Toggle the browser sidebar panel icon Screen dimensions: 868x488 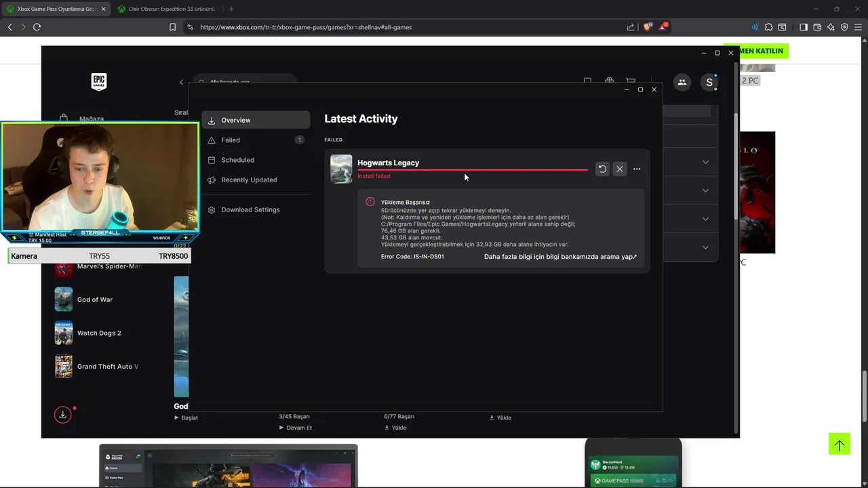(804, 27)
